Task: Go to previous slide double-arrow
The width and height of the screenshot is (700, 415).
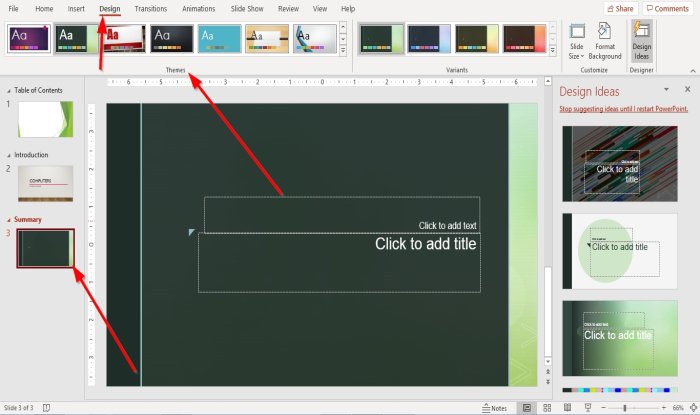Action: 548,371
